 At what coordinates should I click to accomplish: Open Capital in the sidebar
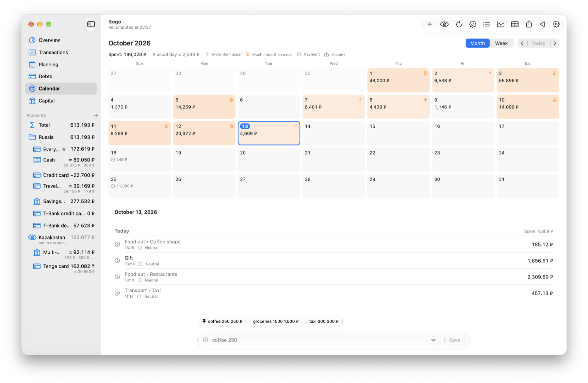tap(61, 101)
